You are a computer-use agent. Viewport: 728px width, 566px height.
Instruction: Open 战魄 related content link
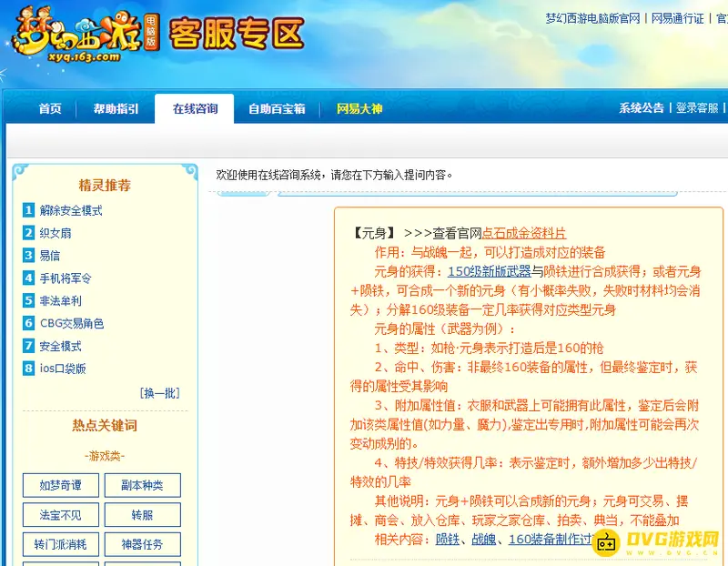pos(484,539)
